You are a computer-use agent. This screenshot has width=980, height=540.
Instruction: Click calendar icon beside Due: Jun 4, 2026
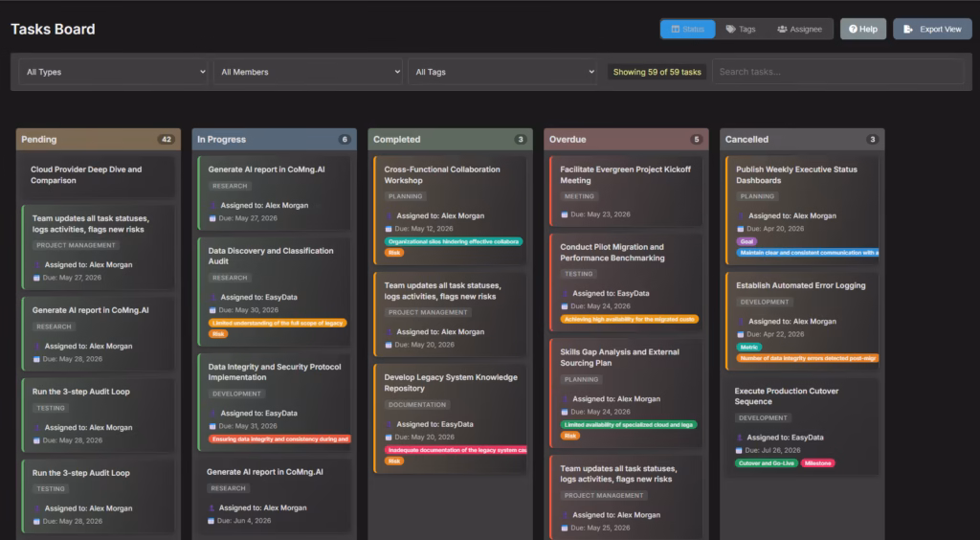[212, 521]
